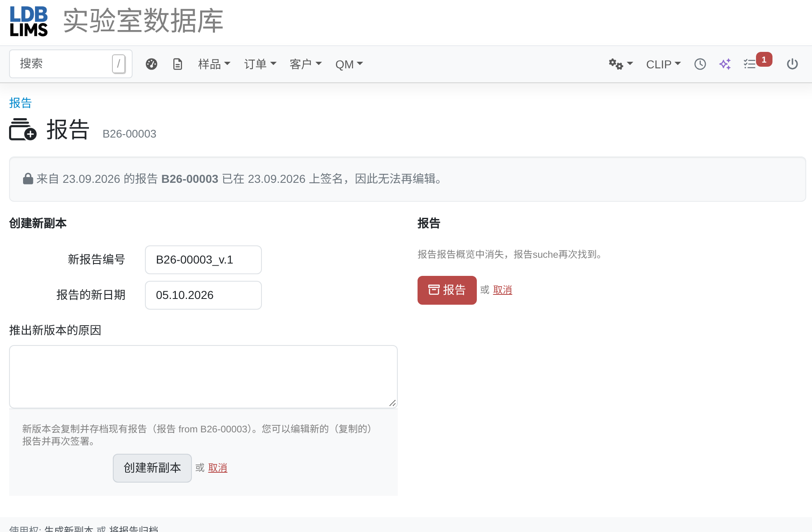
Task: Click the lock icon in notice
Action: [28, 179]
